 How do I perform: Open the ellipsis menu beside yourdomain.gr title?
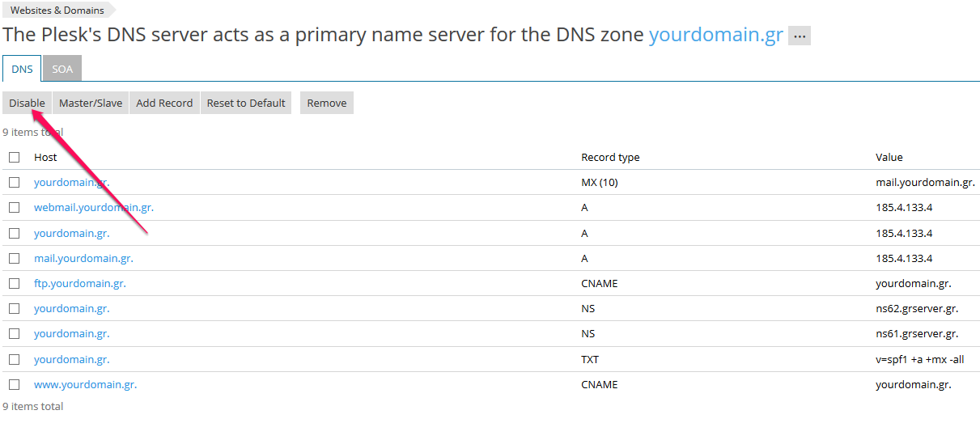799,36
